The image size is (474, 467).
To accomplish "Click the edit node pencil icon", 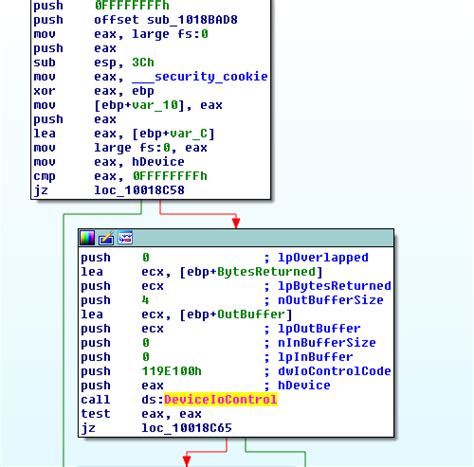I will point(106,238).
